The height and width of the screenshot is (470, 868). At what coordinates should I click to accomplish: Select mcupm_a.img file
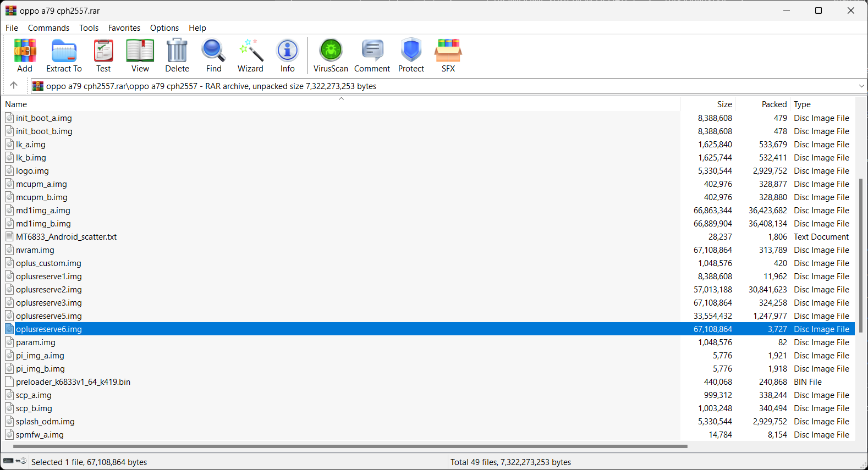(x=41, y=184)
